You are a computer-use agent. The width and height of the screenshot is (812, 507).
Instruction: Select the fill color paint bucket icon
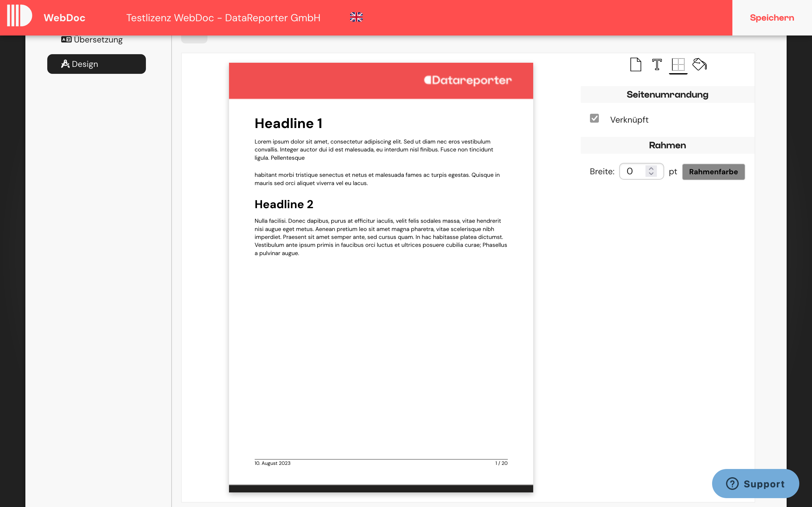[x=700, y=65]
